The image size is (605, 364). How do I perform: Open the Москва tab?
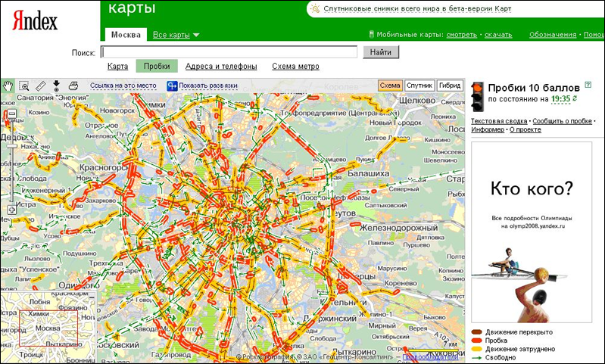coord(126,35)
